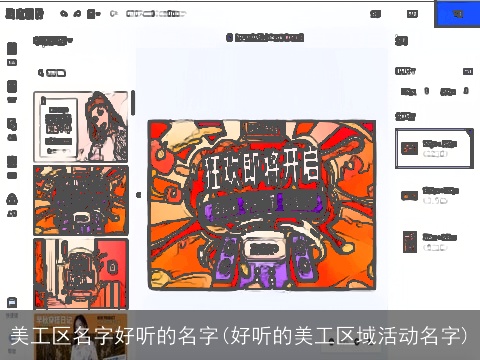Click the app logo in top-left corner
The image size is (480, 360).
tap(25, 14)
